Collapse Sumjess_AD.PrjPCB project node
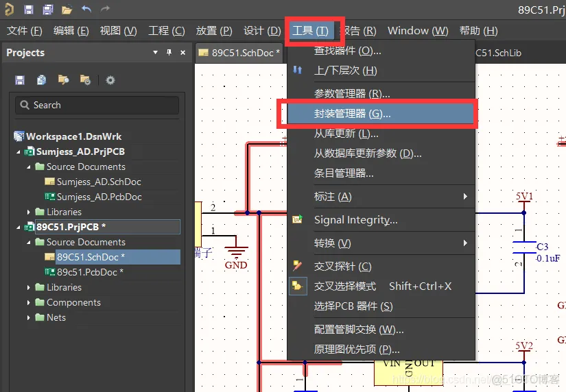566x392 pixels. (x=18, y=152)
